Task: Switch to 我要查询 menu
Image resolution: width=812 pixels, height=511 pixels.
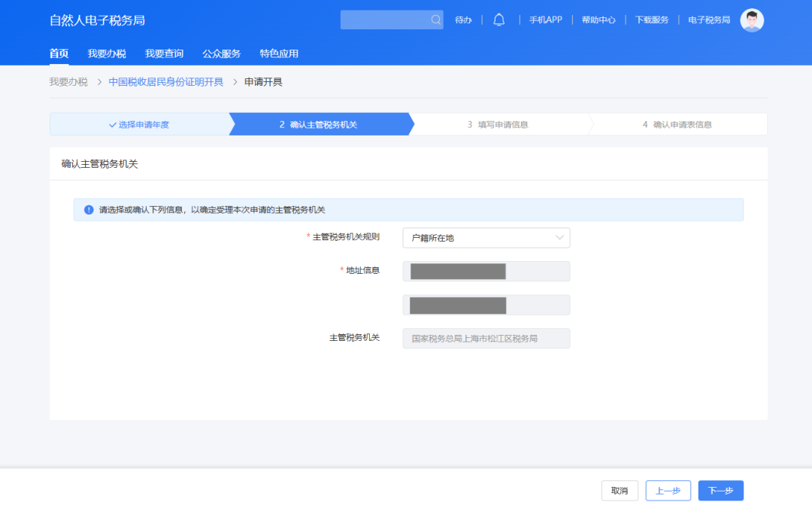Action: click(x=164, y=53)
